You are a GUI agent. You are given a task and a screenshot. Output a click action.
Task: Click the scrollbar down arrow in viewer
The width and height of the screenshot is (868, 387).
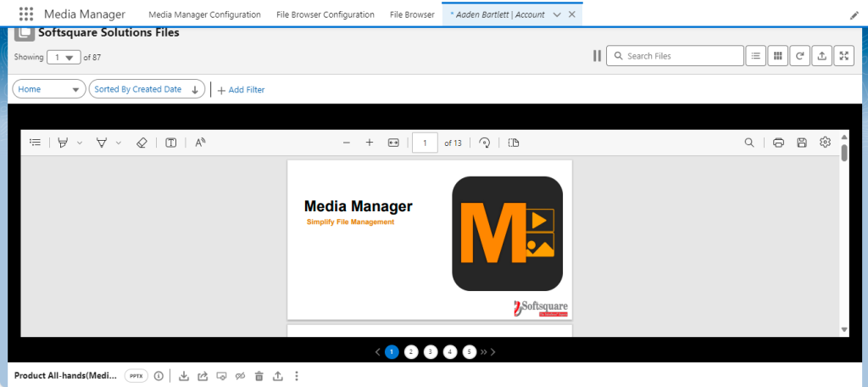[844, 329]
